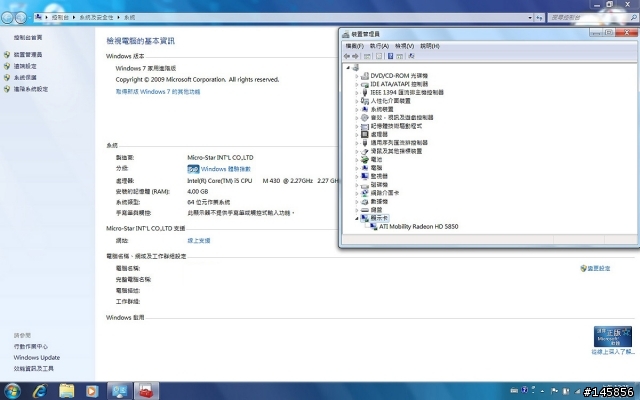
Task: Click the 取得新版 Windows 7 的其他功能 link
Action: [x=158, y=92]
